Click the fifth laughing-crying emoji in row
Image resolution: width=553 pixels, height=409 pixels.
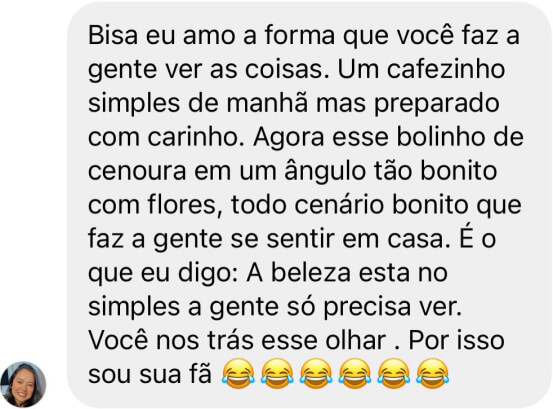394,374
